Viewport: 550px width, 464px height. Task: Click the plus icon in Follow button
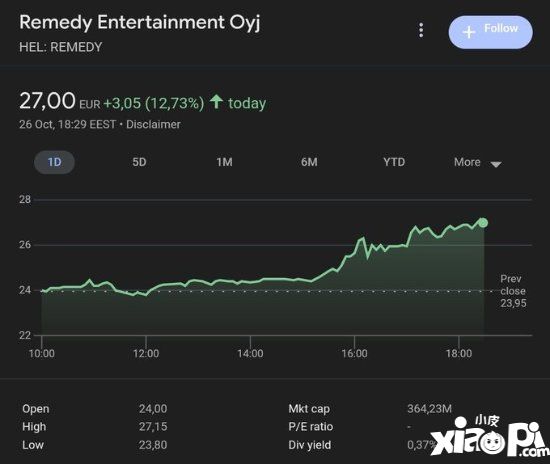click(469, 32)
